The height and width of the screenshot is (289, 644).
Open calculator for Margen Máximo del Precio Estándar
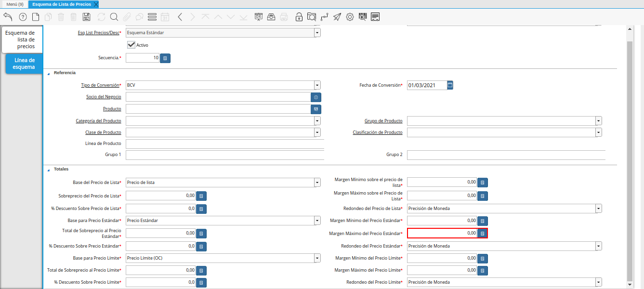482,233
